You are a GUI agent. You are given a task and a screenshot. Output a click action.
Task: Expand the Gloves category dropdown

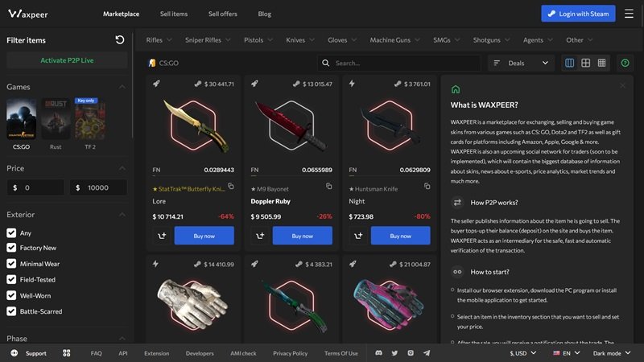(342, 39)
